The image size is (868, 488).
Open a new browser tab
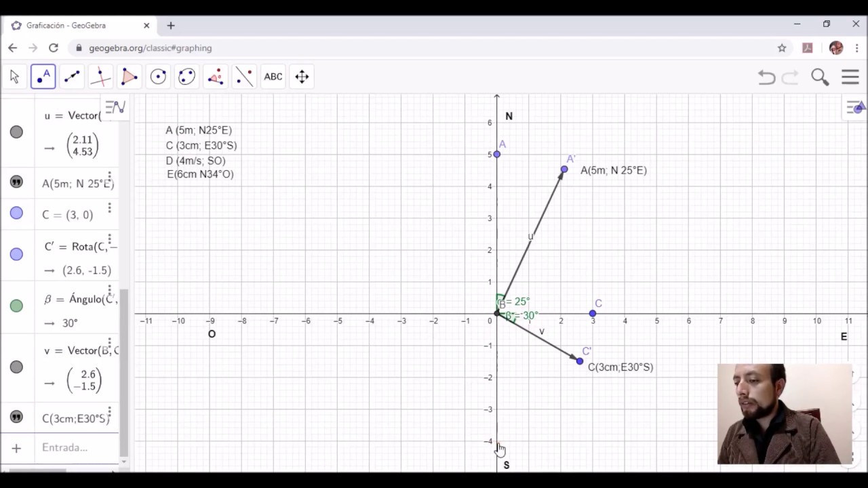click(x=171, y=26)
